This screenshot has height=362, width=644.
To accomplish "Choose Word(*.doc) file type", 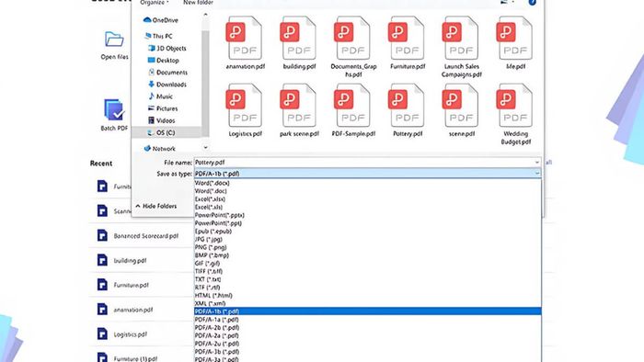I will click(x=368, y=191).
